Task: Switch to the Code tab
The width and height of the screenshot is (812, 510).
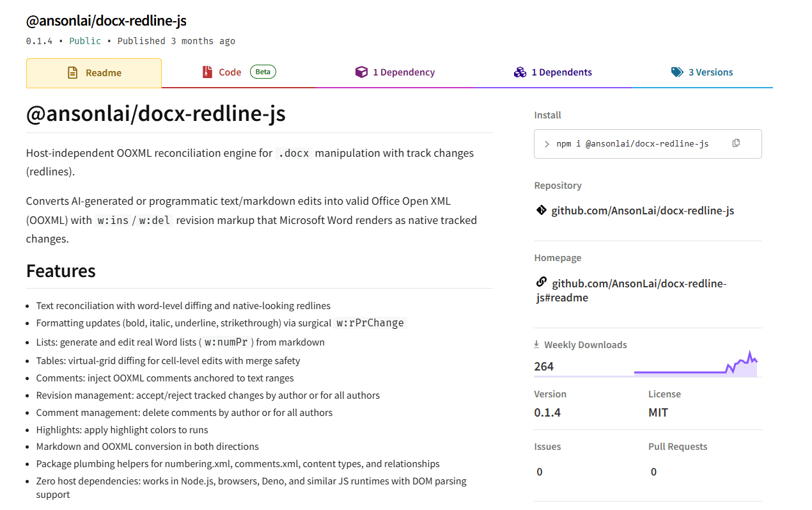Action: point(238,72)
